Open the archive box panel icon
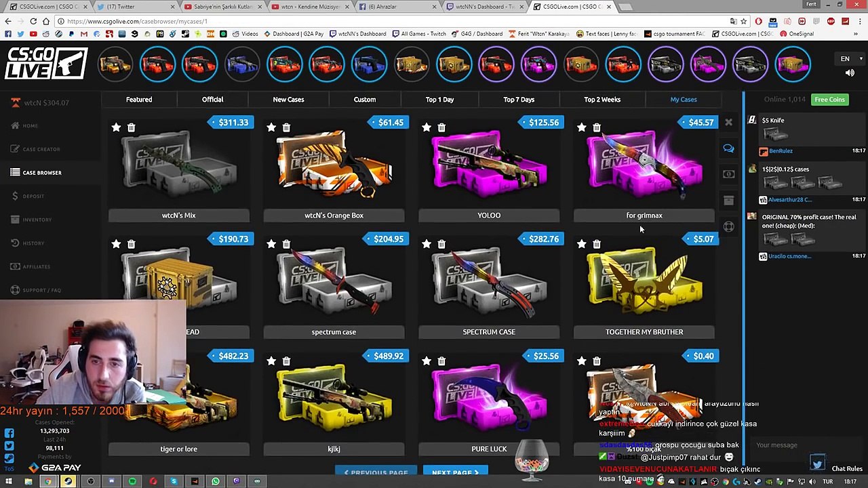Image resolution: width=868 pixels, height=488 pixels. (728, 201)
